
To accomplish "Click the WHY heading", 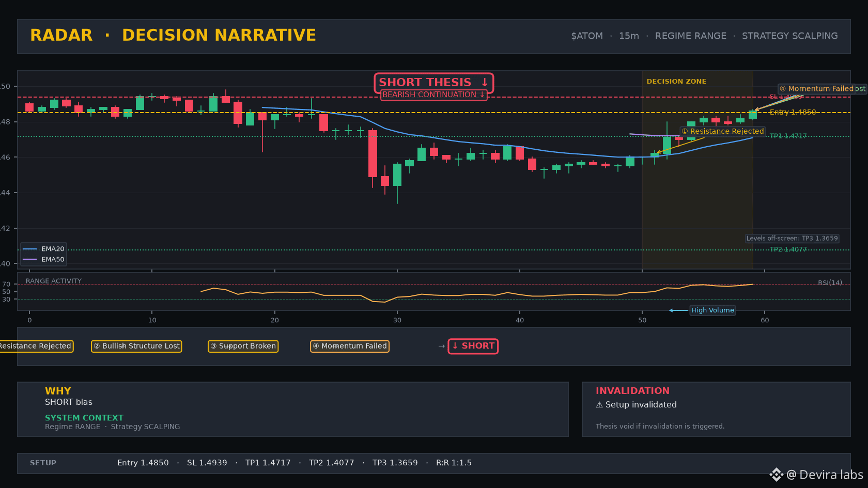I will coord(58,391).
